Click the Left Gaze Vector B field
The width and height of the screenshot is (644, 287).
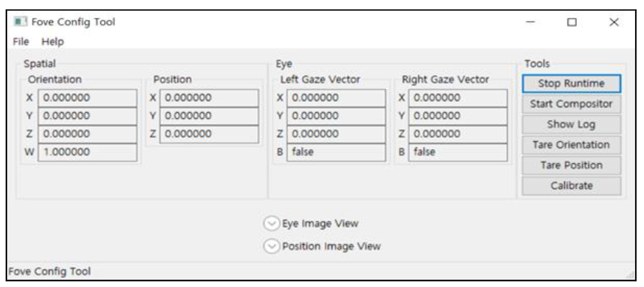tap(336, 152)
